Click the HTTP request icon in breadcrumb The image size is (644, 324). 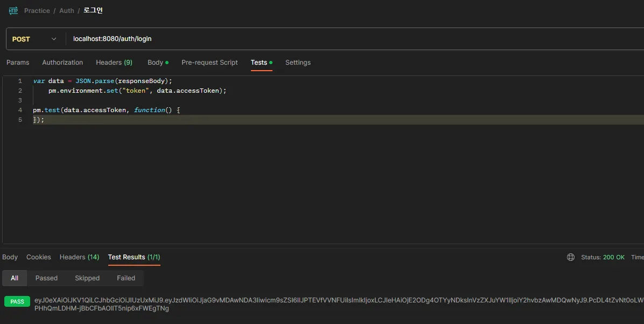pos(13,11)
